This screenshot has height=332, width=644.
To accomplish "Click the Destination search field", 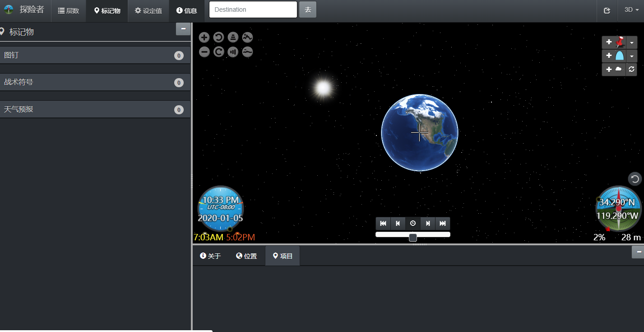I will (x=253, y=9).
